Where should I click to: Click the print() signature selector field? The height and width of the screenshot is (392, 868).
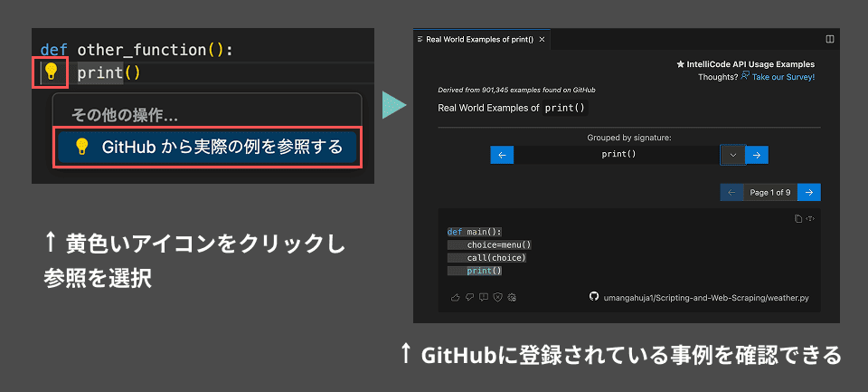pos(618,155)
